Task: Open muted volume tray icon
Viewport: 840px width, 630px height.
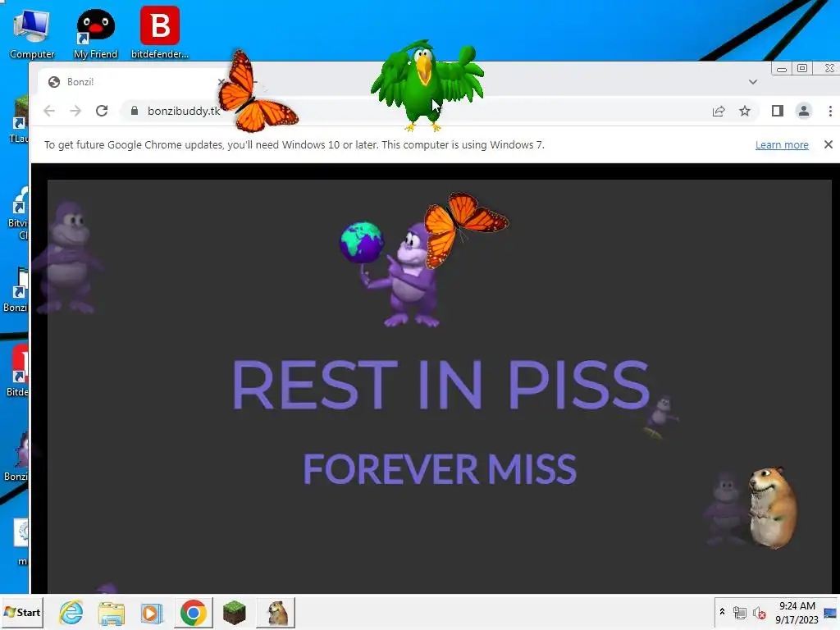Action: pos(759,612)
